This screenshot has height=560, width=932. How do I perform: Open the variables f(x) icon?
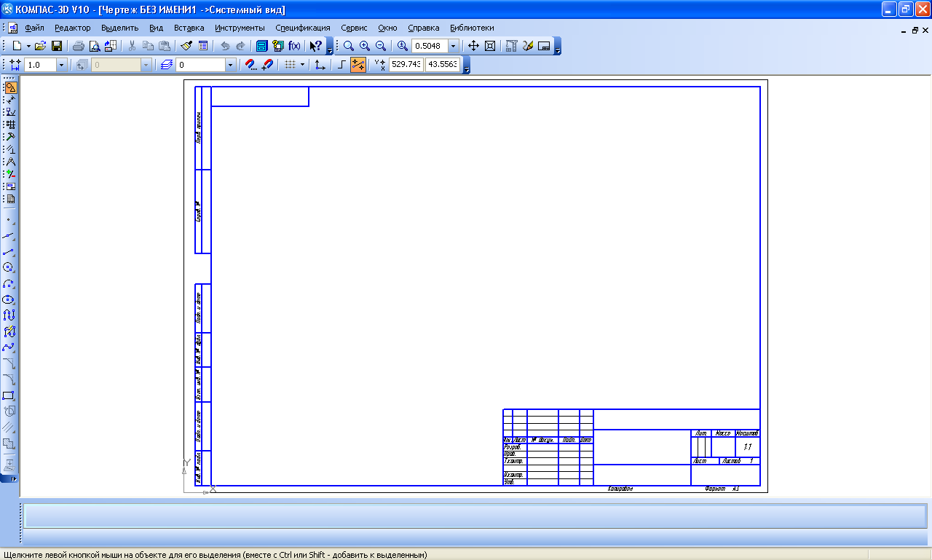[294, 46]
